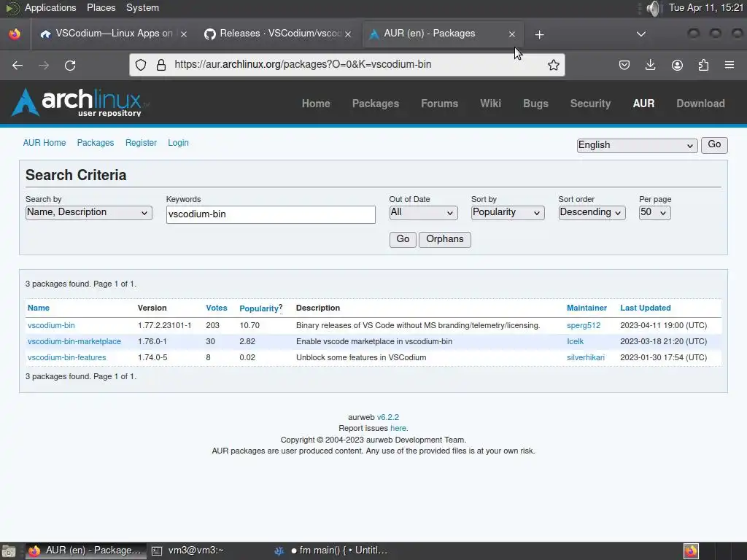Open the Per page 50 dropdown

coord(654,212)
